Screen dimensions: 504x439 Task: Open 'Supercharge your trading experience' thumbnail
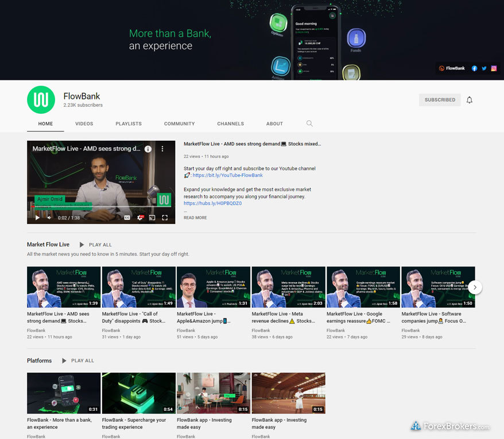pyautogui.click(x=138, y=393)
